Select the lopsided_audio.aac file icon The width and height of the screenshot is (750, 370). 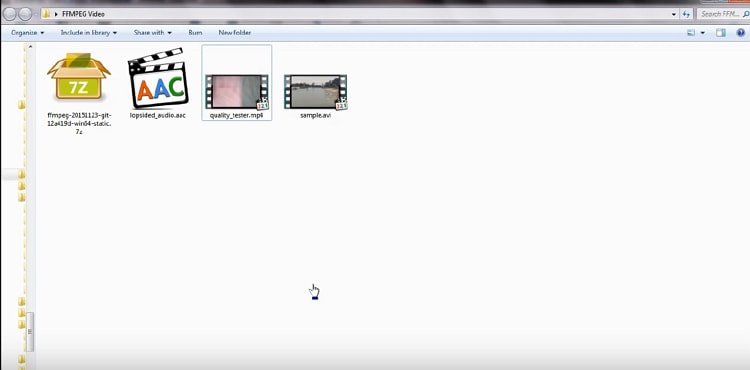(x=157, y=78)
